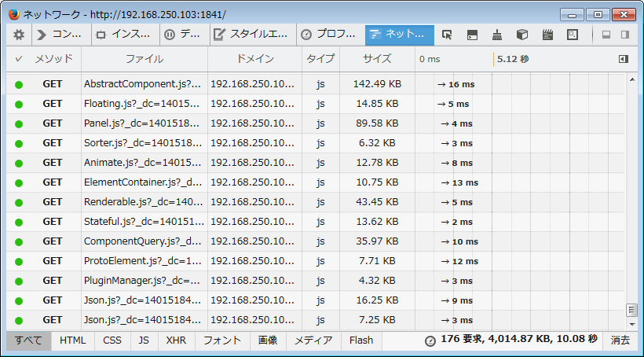644x357 pixels.
Task: Open the paint flashing brush tool
Action: coord(497,35)
